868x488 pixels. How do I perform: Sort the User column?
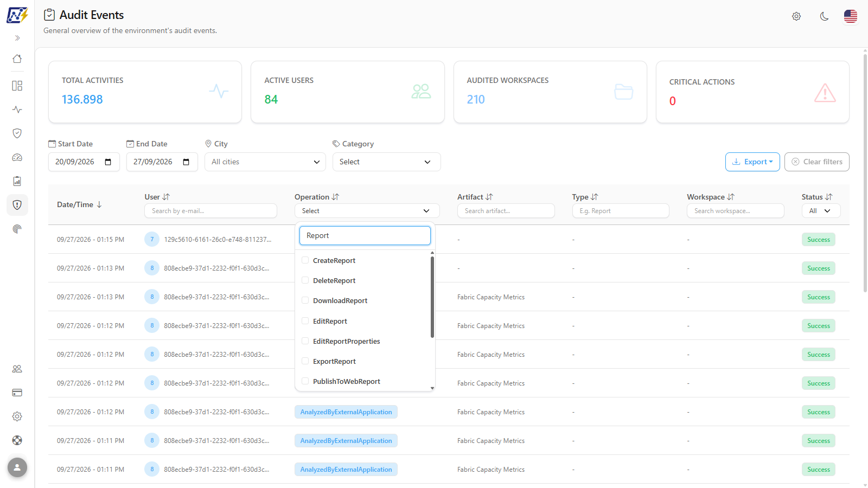(x=166, y=197)
